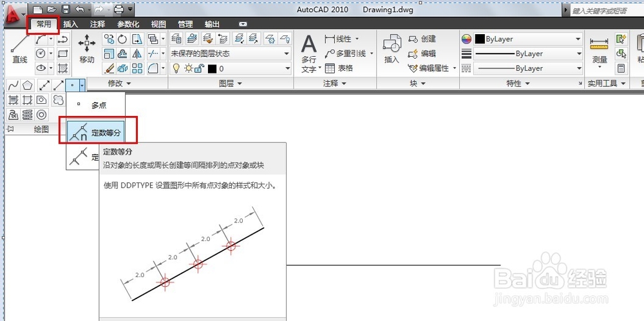Switch to the 注释 ribbon tab
The width and height of the screenshot is (644, 321).
pos(97,24)
